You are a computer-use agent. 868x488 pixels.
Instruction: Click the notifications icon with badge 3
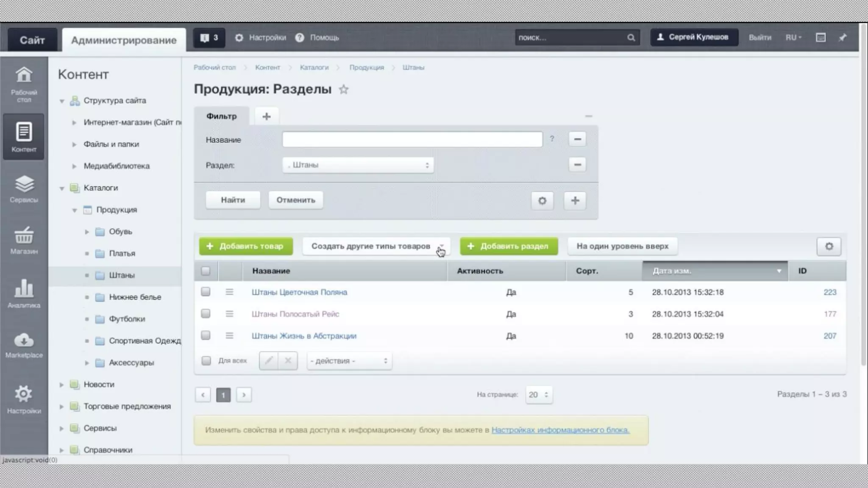209,38
